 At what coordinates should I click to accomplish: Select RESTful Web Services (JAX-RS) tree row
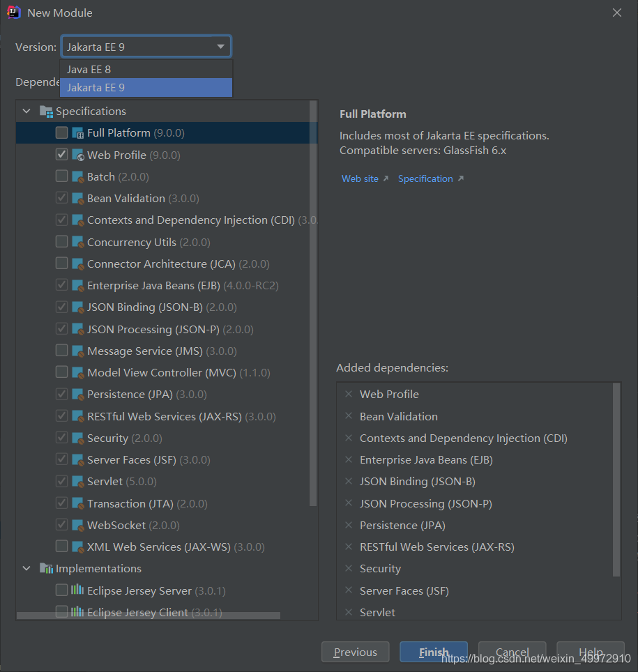coord(167,416)
